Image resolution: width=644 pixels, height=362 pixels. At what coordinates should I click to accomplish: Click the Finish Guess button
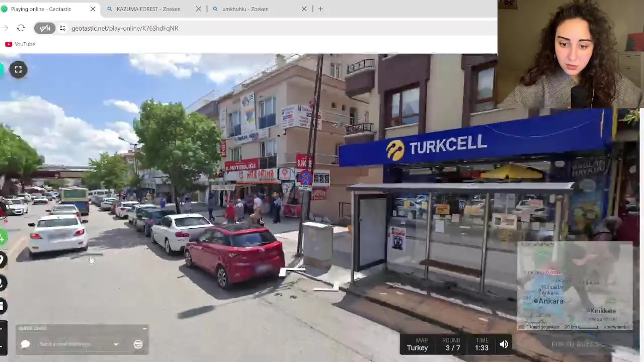[575, 344]
